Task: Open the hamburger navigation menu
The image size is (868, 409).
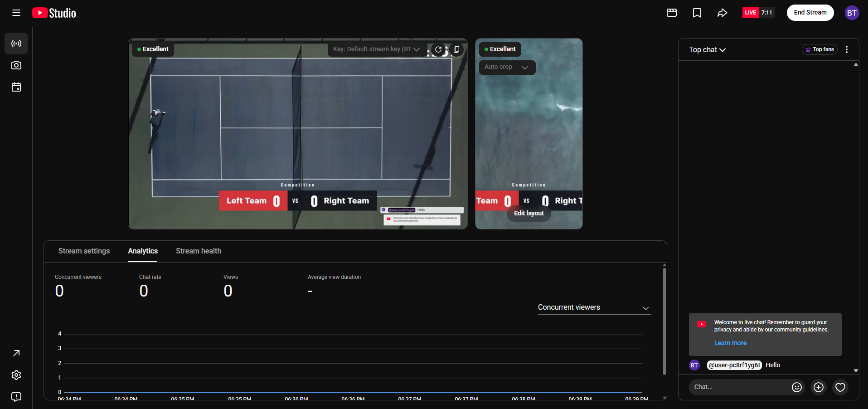Action: pyautogui.click(x=16, y=13)
